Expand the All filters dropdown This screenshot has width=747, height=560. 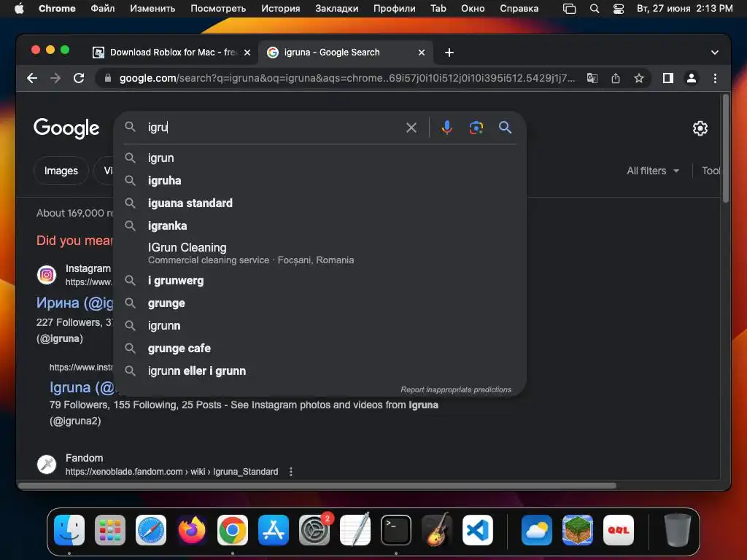click(653, 171)
